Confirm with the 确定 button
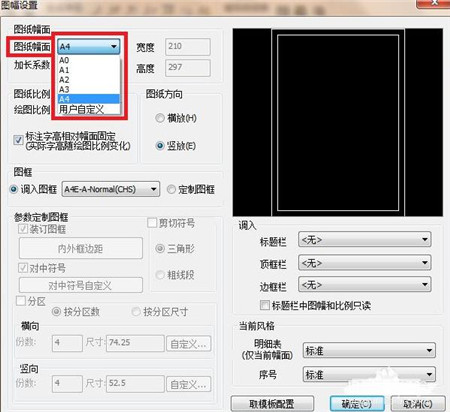Image resolution: width=450 pixels, height=412 pixels. tap(357, 404)
